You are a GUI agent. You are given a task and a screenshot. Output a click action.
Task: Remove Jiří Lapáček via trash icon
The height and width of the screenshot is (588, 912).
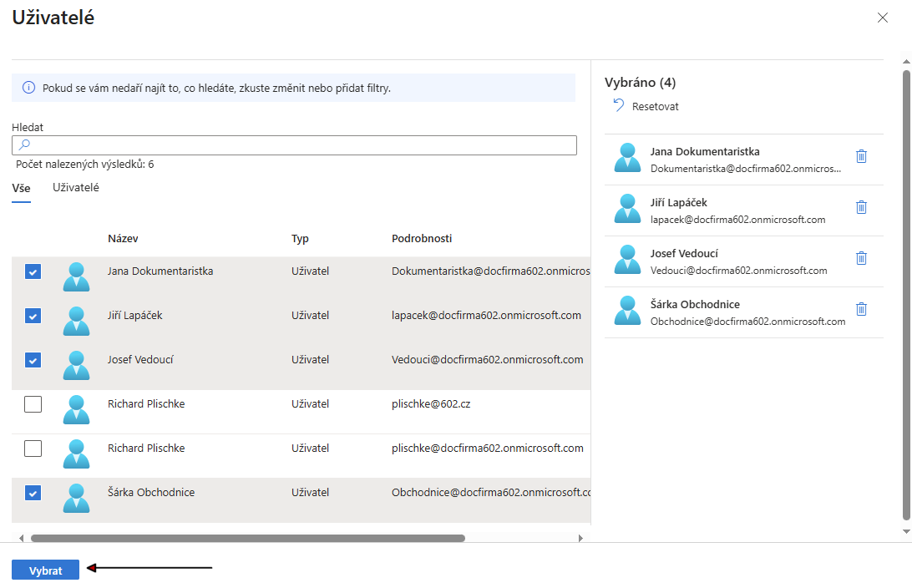pos(861,207)
